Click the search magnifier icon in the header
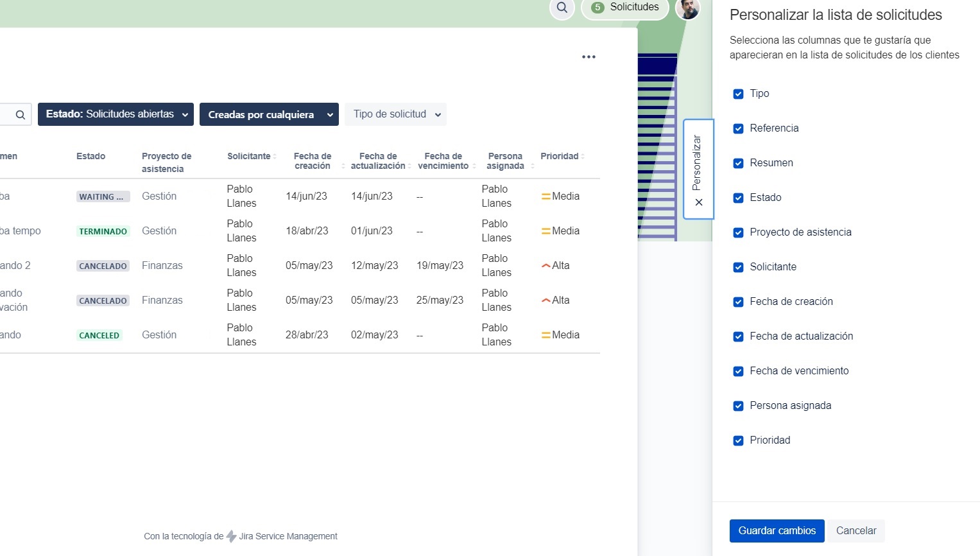980x556 pixels. [562, 8]
